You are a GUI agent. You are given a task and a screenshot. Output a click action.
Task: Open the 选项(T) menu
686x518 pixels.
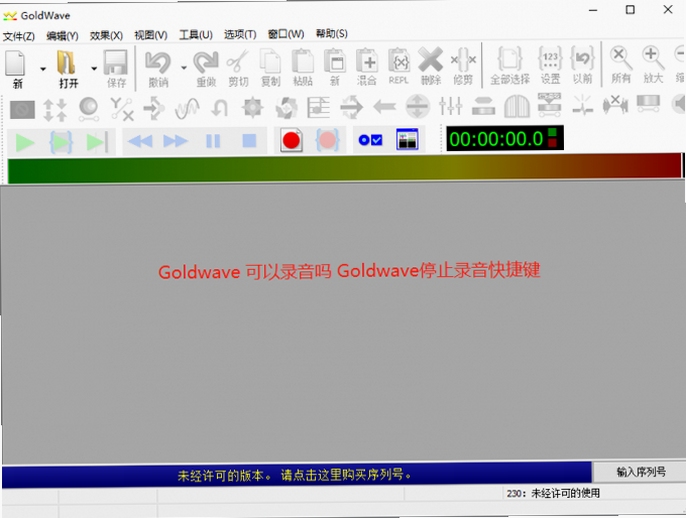point(240,34)
